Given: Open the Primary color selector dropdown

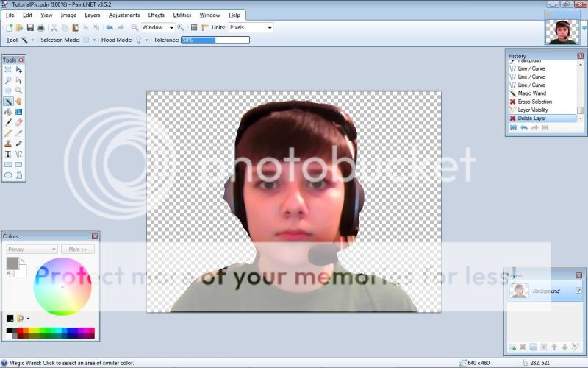Looking at the screenshot, I should click(x=32, y=249).
